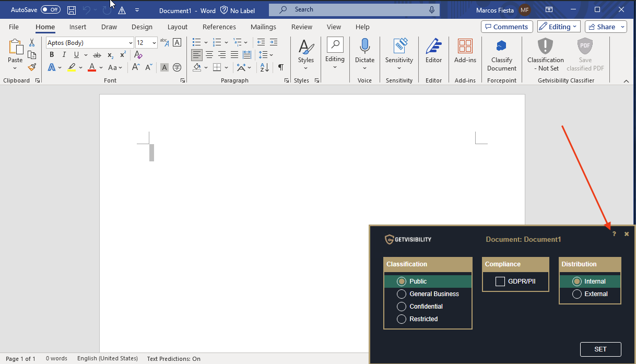Click the Share button
Screen dimensions: 636x364
pos(606,27)
